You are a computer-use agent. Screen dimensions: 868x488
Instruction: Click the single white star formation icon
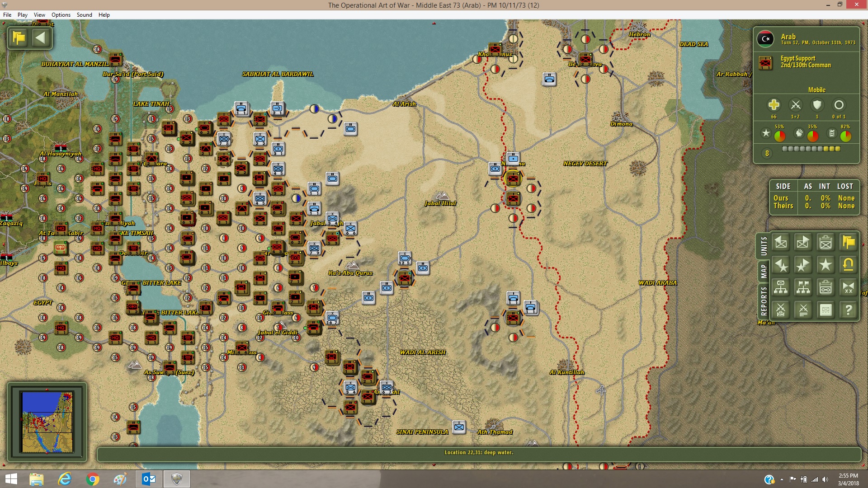pos(826,265)
